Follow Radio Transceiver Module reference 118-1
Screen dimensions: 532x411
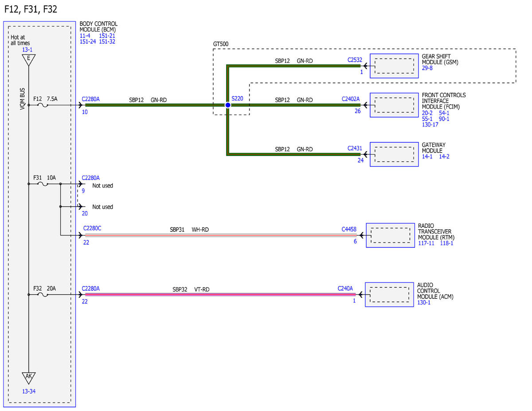coord(447,243)
